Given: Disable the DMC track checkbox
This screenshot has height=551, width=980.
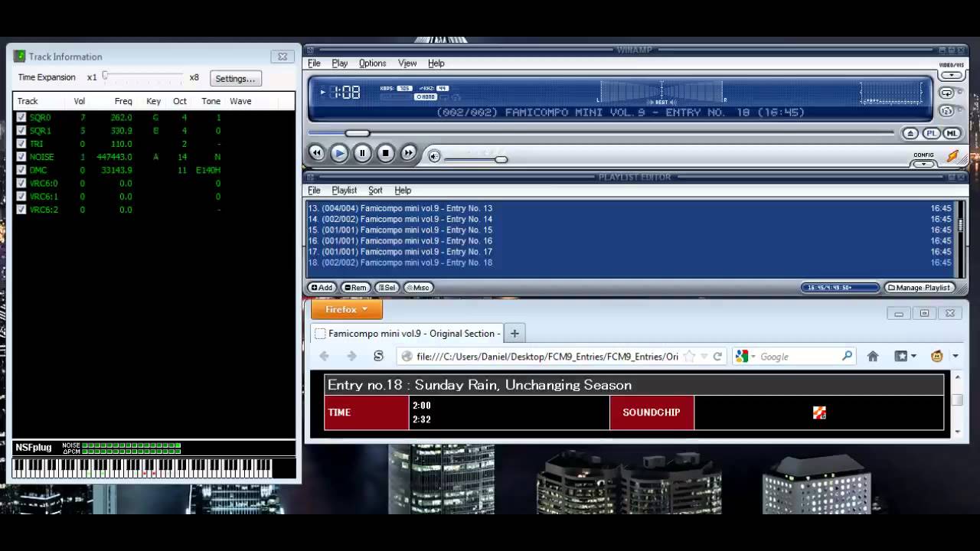Looking at the screenshot, I should (x=21, y=170).
